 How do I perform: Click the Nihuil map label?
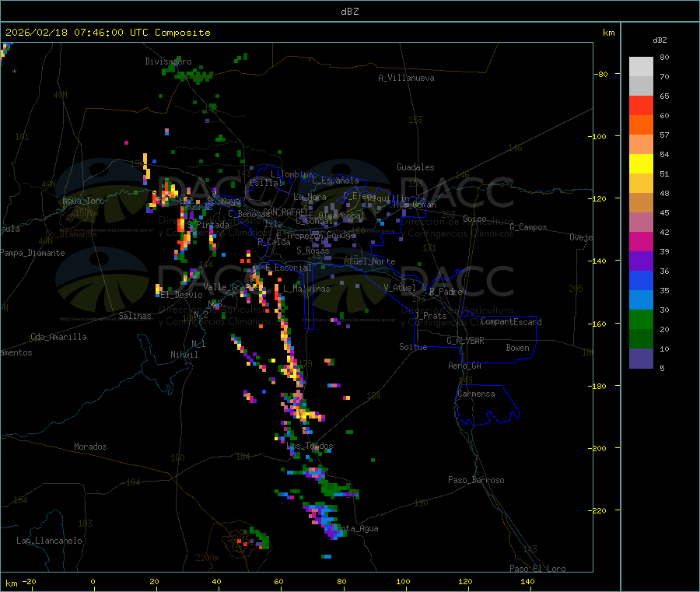coord(184,355)
